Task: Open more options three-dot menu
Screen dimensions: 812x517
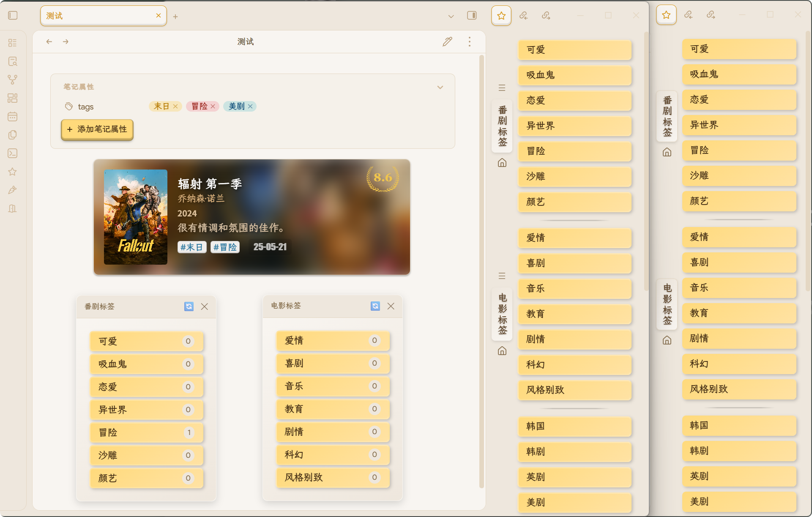Action: pyautogui.click(x=469, y=41)
